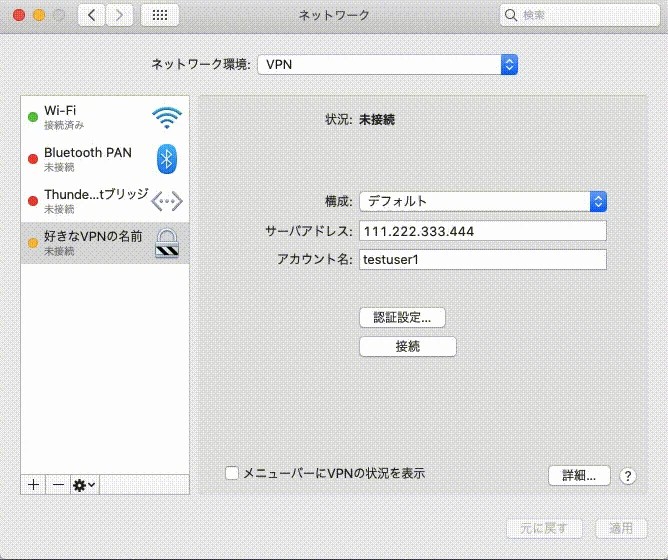
Task: Show all preferences grid icon
Action: point(160,15)
